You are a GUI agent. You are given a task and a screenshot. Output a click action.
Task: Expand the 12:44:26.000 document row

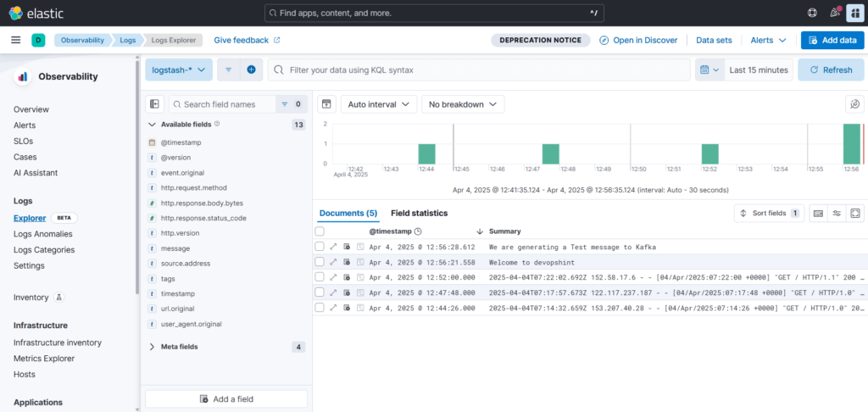click(x=333, y=308)
